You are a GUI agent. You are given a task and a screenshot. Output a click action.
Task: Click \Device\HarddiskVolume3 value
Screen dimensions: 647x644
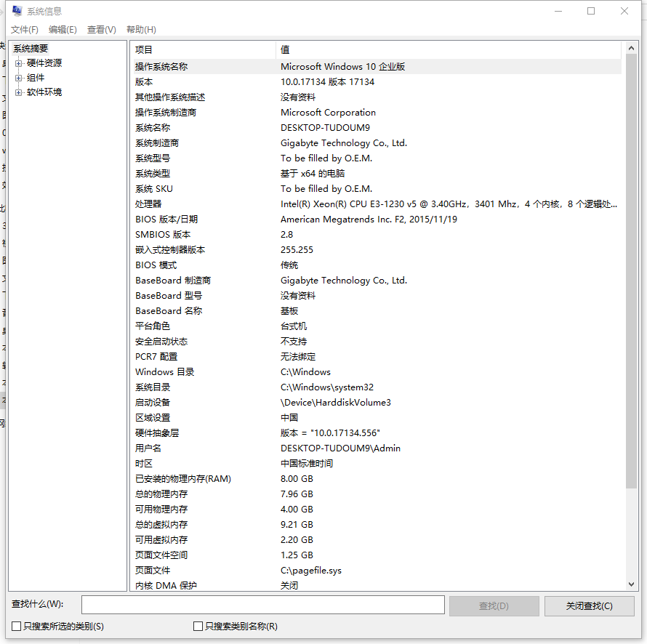[335, 403]
